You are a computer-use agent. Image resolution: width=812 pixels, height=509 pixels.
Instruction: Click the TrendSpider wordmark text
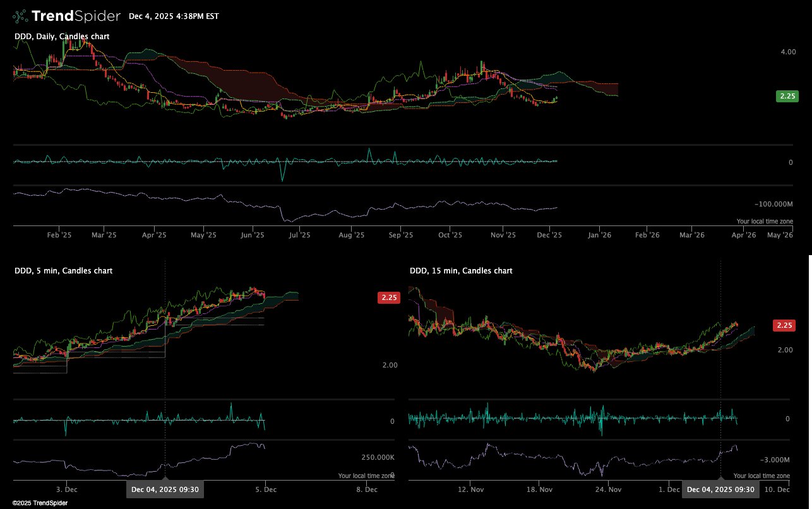[x=76, y=16]
